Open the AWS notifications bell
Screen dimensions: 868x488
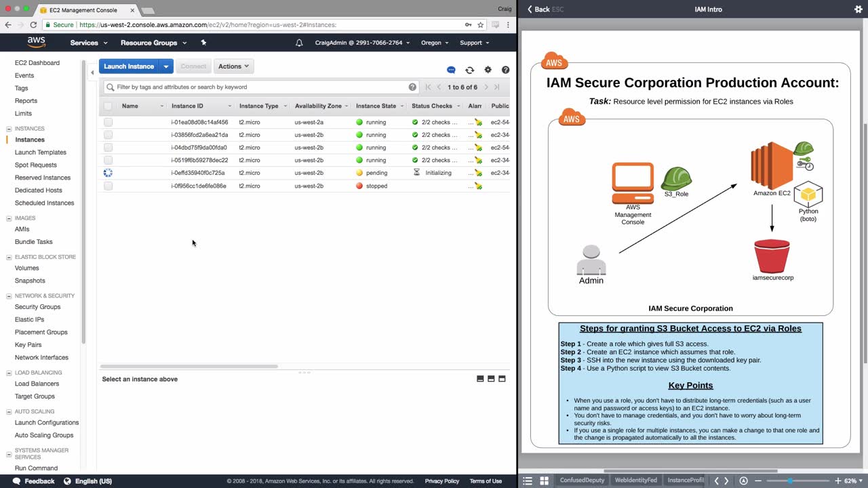[x=299, y=43]
